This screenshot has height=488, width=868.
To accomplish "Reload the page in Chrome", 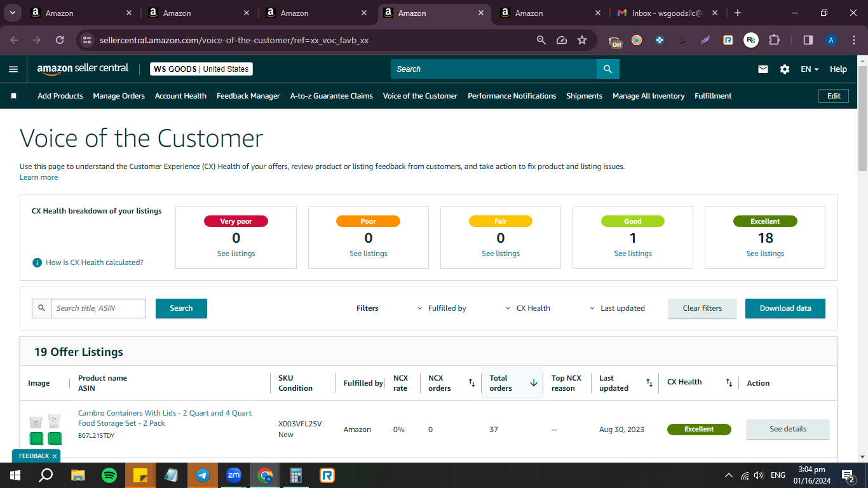I will tap(60, 40).
